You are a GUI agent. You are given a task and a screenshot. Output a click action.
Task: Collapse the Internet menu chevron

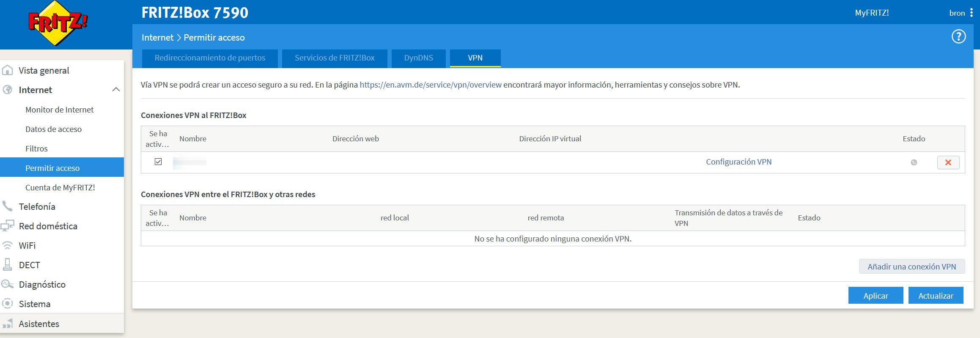coord(116,90)
